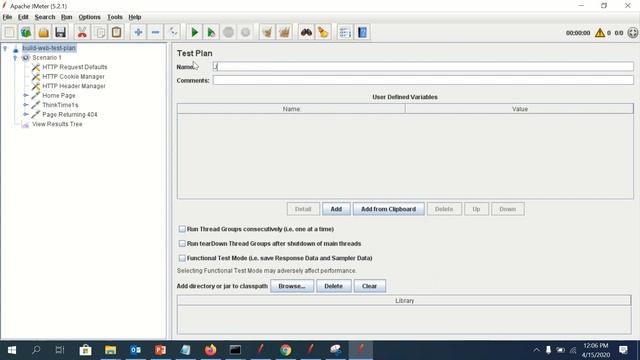Viewport: 640px width, 360px height.
Task: Collapse the Scenario 1 node
Action: (16, 58)
